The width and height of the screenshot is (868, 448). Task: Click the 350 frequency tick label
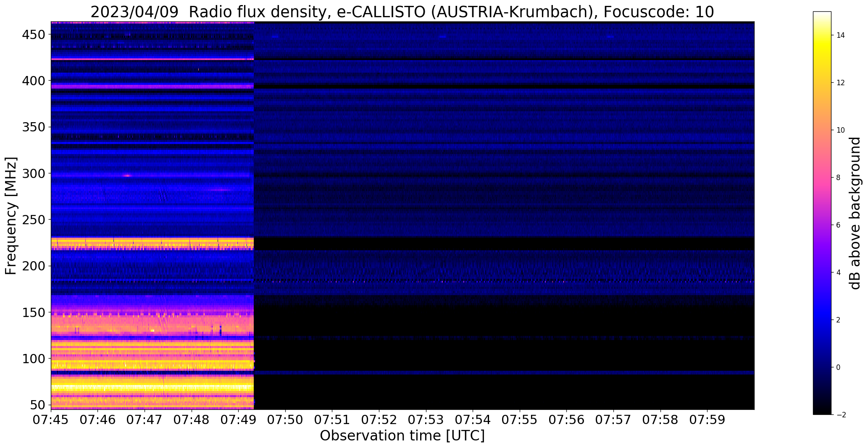point(33,127)
